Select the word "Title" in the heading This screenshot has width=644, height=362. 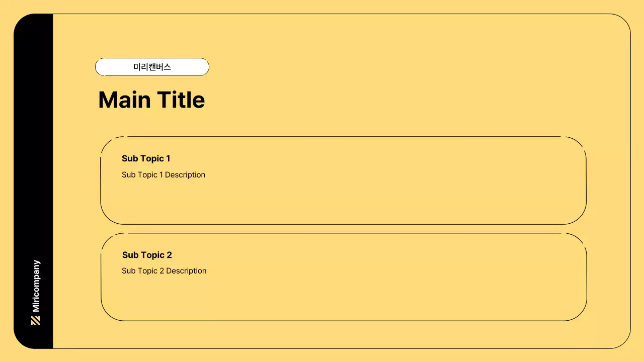[x=181, y=100]
